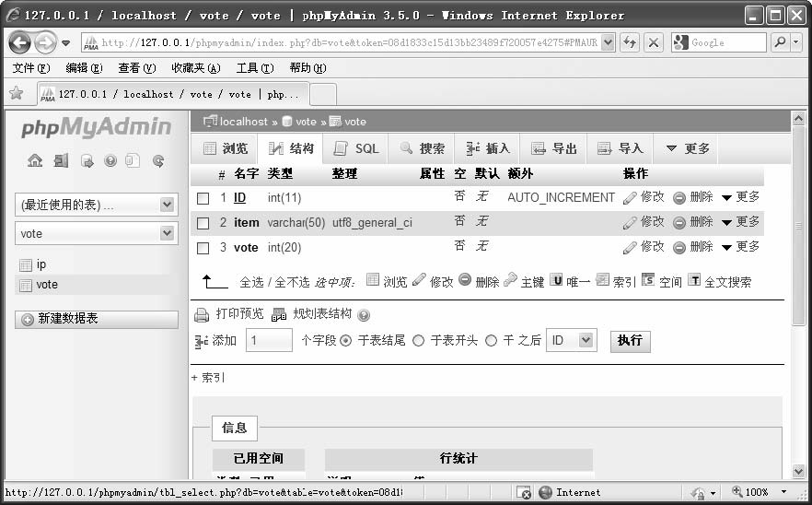Click the unique index U icon
This screenshot has width=812, height=505.
click(x=556, y=280)
